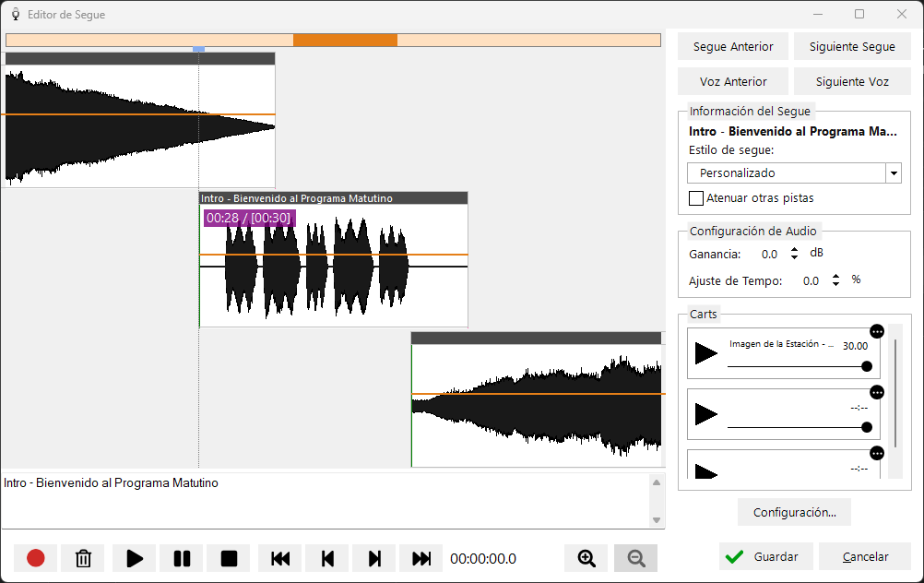Open the Configuración... dialog
924x583 pixels.
click(794, 512)
